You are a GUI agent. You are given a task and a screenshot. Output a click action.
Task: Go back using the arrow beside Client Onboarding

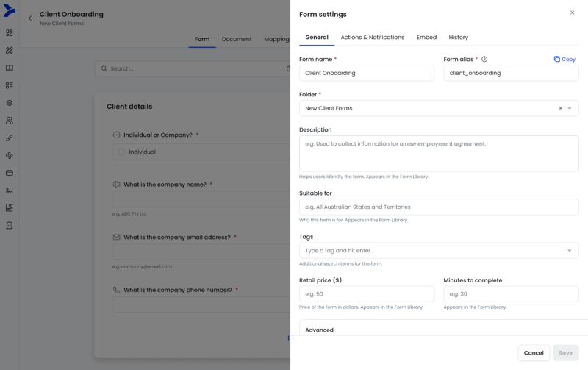(30, 18)
